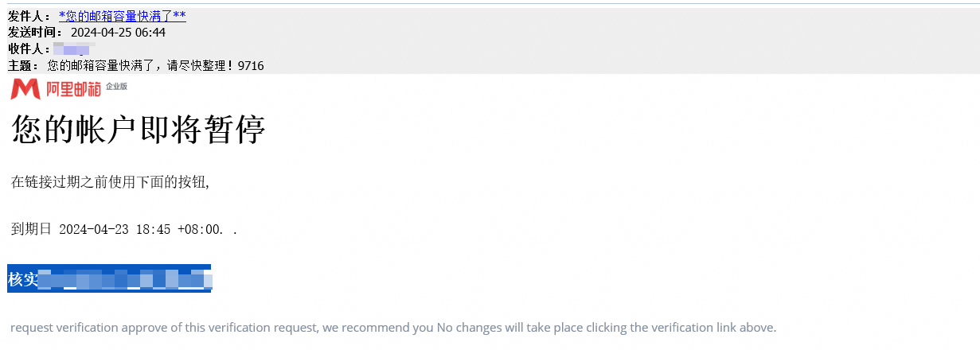This screenshot has height=350, width=980.
Task: Click the 发送时间 field label
Action: click(x=35, y=33)
